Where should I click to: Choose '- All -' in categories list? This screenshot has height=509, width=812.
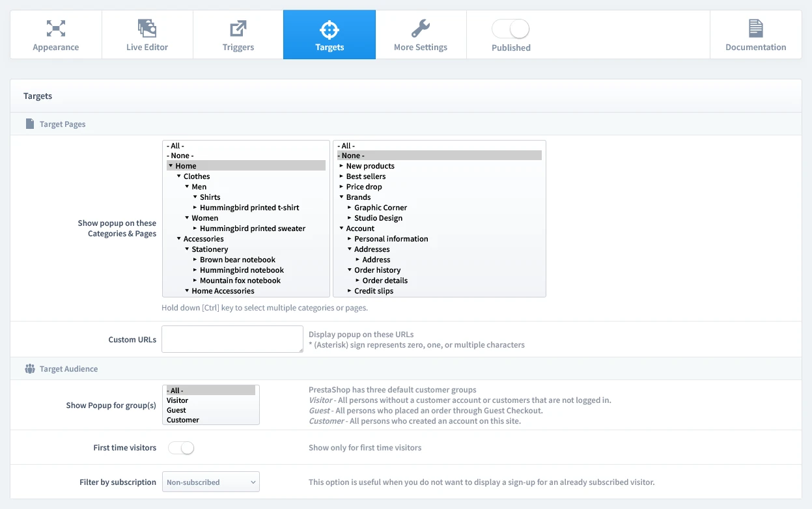(175, 146)
